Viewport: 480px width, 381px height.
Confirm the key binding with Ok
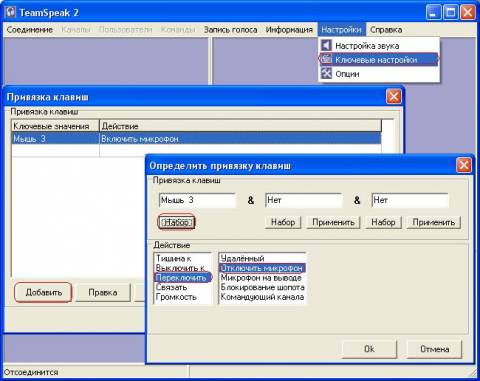click(x=369, y=349)
